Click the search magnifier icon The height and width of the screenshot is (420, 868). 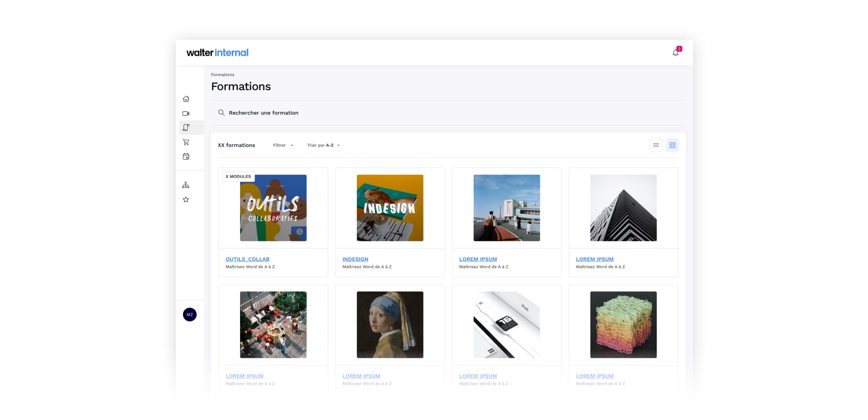click(x=221, y=113)
